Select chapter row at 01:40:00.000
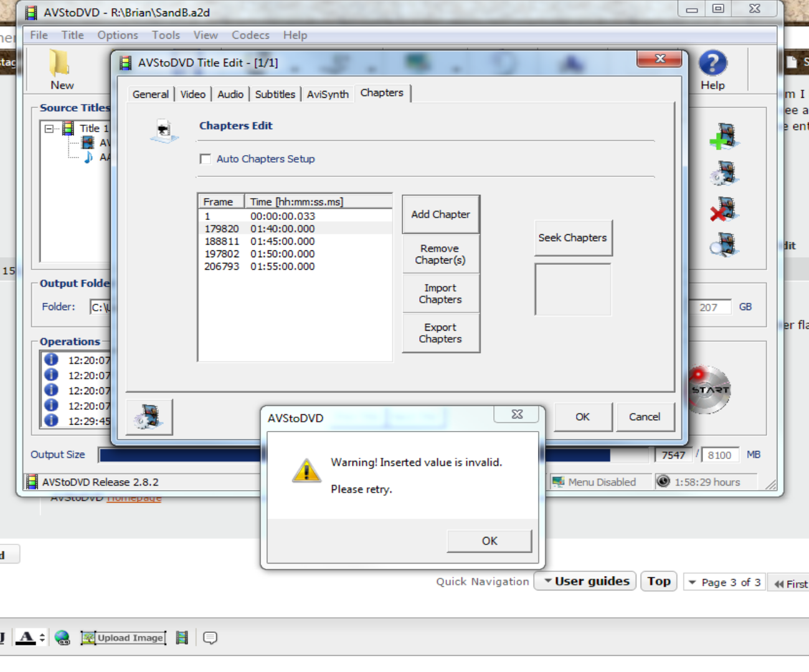This screenshot has width=809, height=672. [x=295, y=229]
